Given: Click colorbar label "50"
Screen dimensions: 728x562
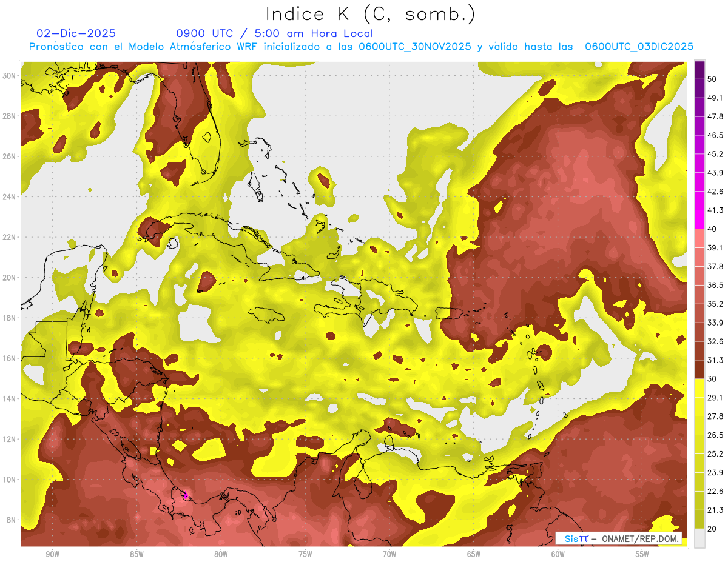Looking at the screenshot, I should tap(712, 79).
